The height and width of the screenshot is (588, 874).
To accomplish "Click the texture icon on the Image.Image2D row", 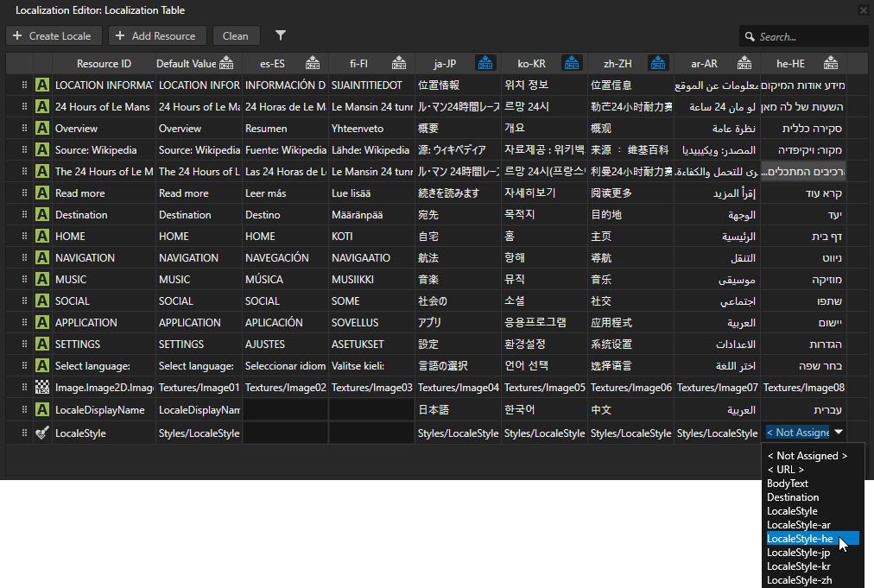I will (41, 387).
